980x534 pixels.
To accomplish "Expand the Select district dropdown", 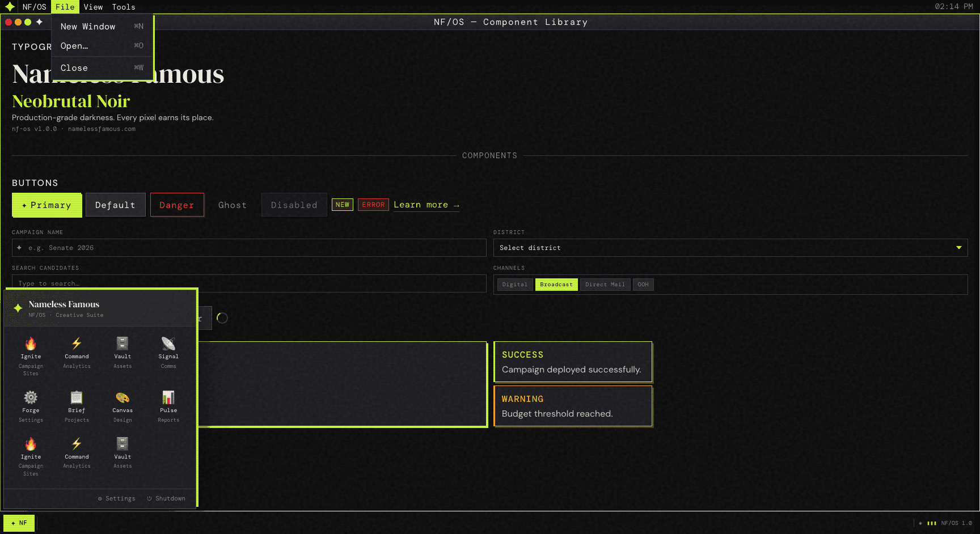I will coord(731,248).
